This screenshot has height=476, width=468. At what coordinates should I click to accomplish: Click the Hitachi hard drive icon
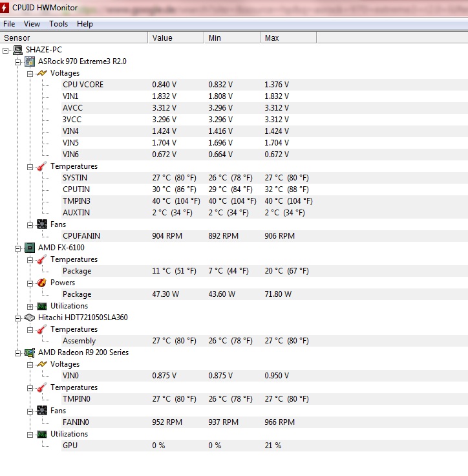click(30, 318)
